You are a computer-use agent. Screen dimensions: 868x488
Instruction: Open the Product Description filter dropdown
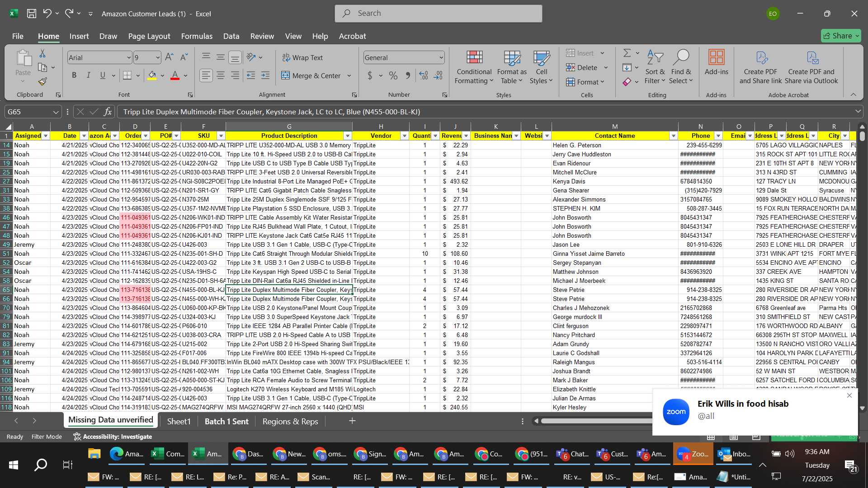point(347,136)
